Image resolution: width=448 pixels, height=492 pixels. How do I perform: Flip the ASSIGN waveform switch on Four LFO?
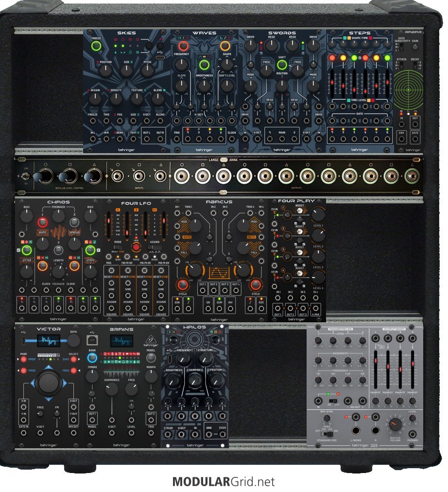coord(154,247)
